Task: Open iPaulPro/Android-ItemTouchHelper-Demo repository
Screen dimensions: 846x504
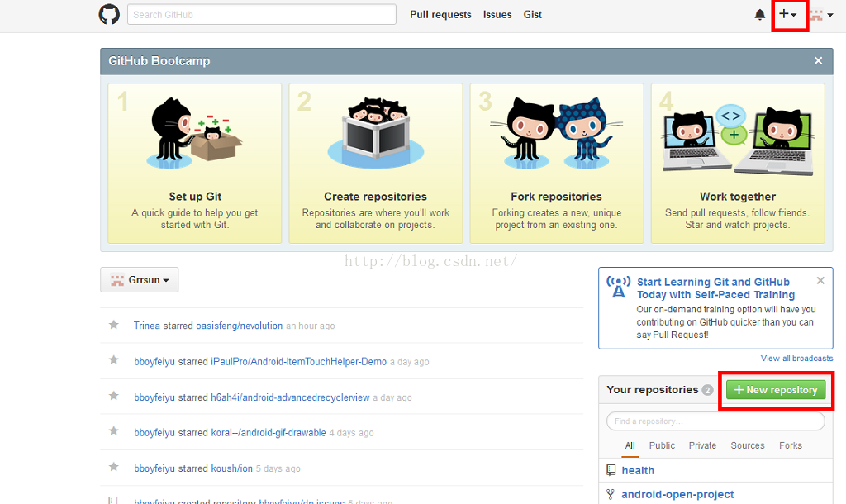Action: (298, 362)
